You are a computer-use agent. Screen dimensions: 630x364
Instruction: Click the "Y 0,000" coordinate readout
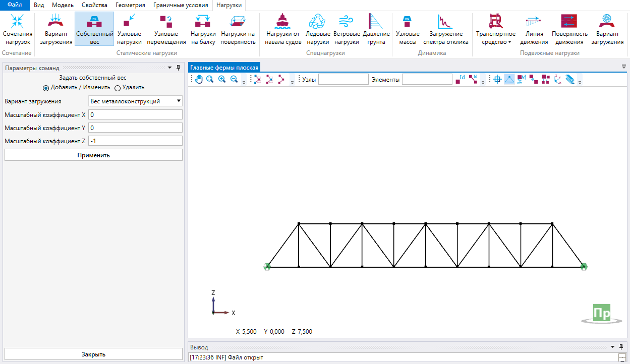point(274,331)
